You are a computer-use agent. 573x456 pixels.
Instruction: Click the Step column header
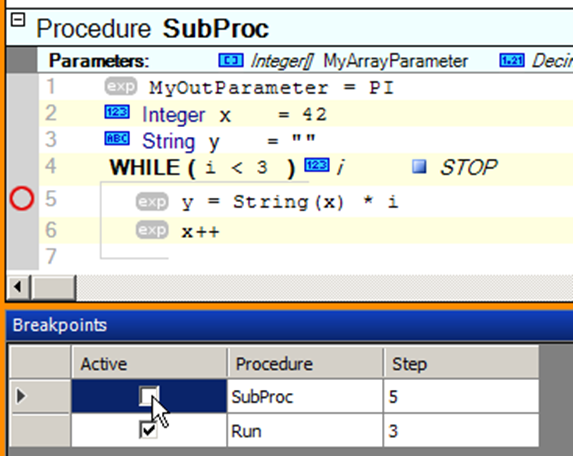(x=461, y=363)
